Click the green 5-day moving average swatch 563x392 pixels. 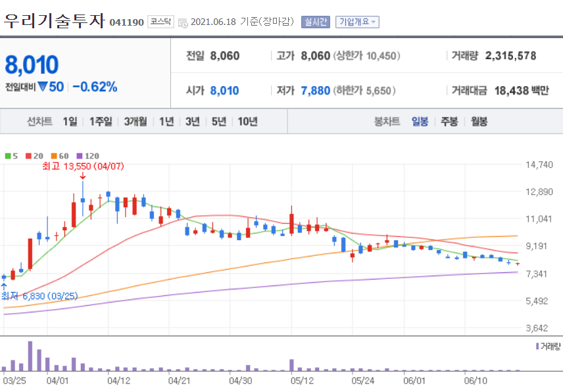click(8, 156)
